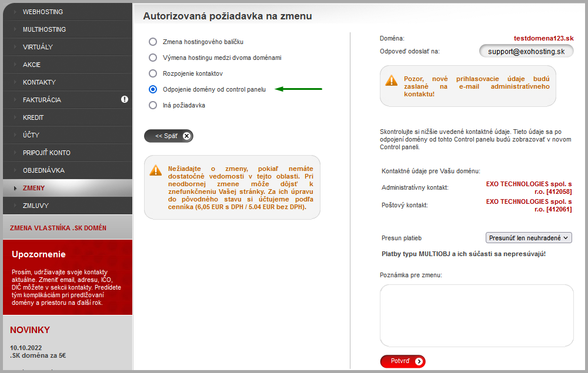Screen dimensions: 588x373
Task: Open the Presunúť len neuhradené dropdown
Action: point(526,238)
